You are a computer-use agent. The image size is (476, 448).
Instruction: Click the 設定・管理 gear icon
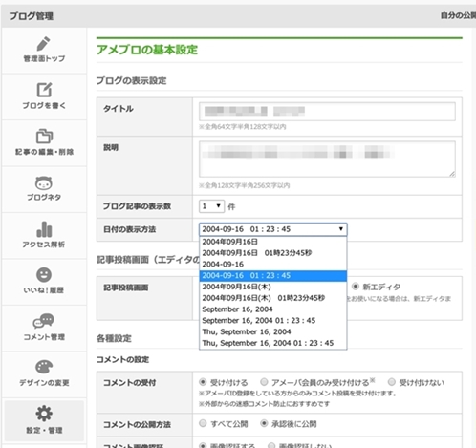pos(44,414)
